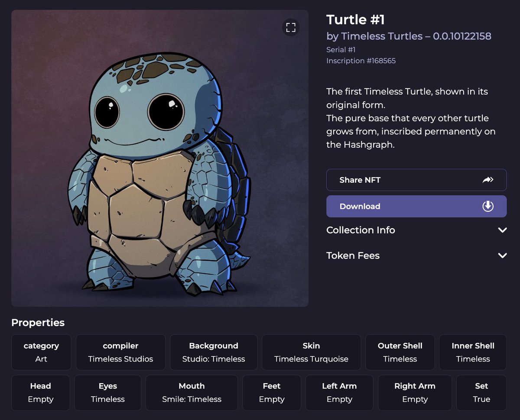This screenshot has width=520, height=420.
Task: Click the fullscreen expand icon on the turtle image
Action: point(291,27)
